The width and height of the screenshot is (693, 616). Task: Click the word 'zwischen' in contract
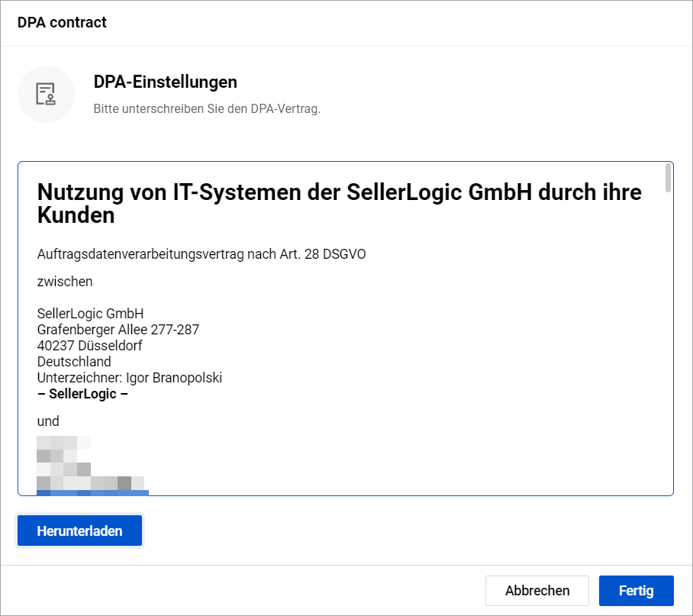65,282
